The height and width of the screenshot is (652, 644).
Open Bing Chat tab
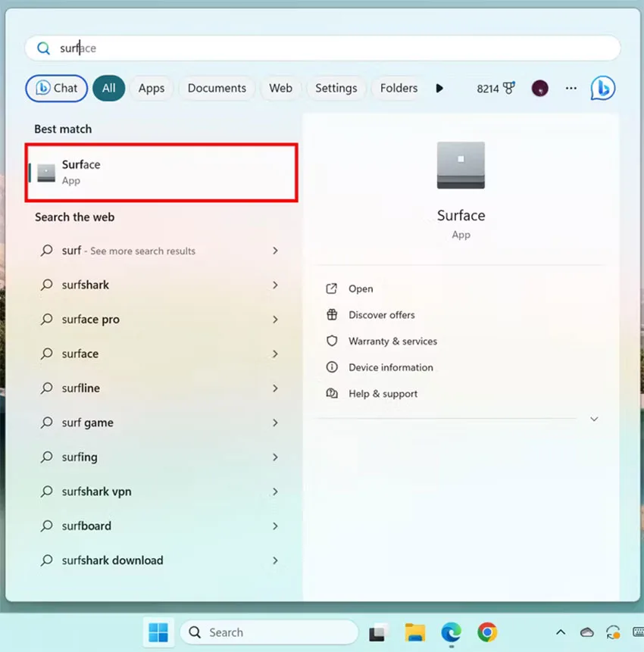point(57,88)
